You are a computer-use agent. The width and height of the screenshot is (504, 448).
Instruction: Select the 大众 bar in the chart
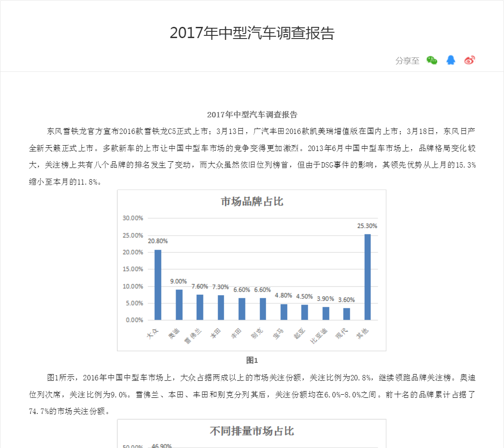click(158, 285)
